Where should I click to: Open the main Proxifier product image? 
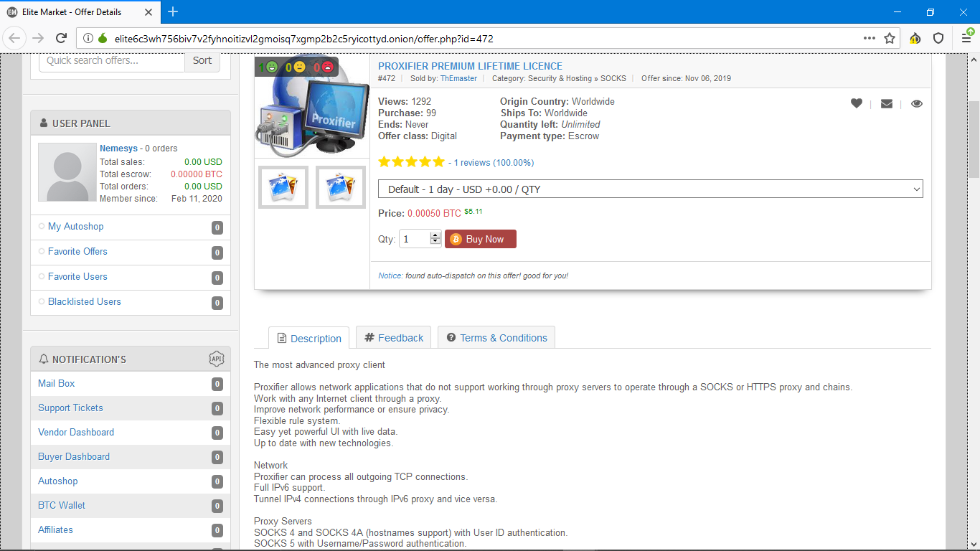point(312,106)
